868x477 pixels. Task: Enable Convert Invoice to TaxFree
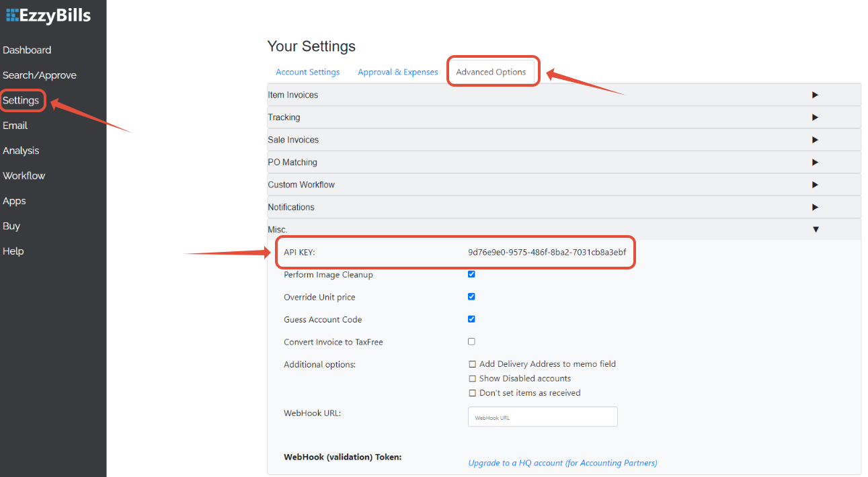click(x=471, y=341)
